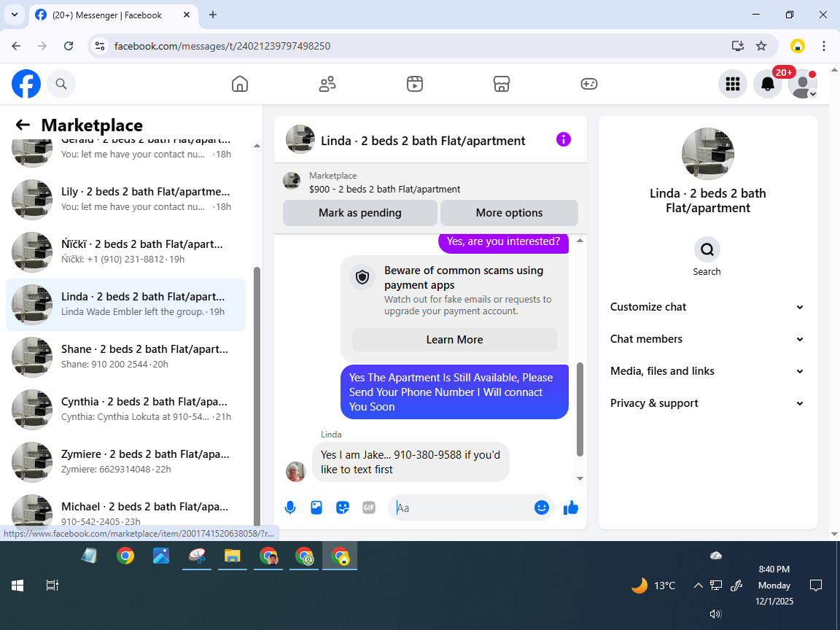Viewport: 840px width, 630px height.
Task: Go to Facebook Home icon
Action: pyautogui.click(x=239, y=84)
